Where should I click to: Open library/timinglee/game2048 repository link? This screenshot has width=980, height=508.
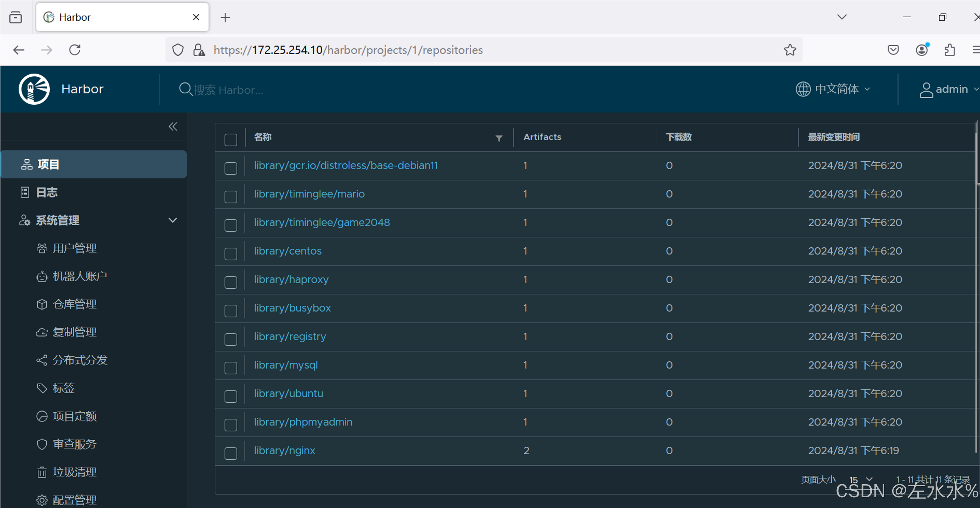322,223
